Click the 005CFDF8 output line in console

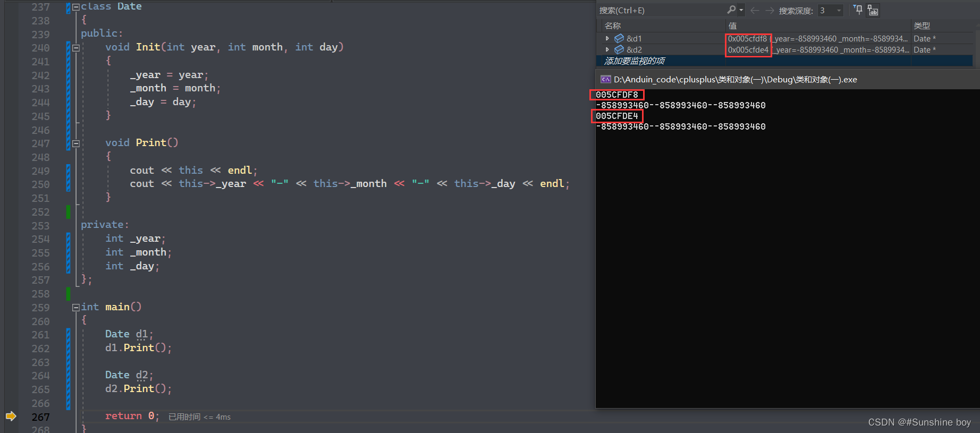pos(617,95)
